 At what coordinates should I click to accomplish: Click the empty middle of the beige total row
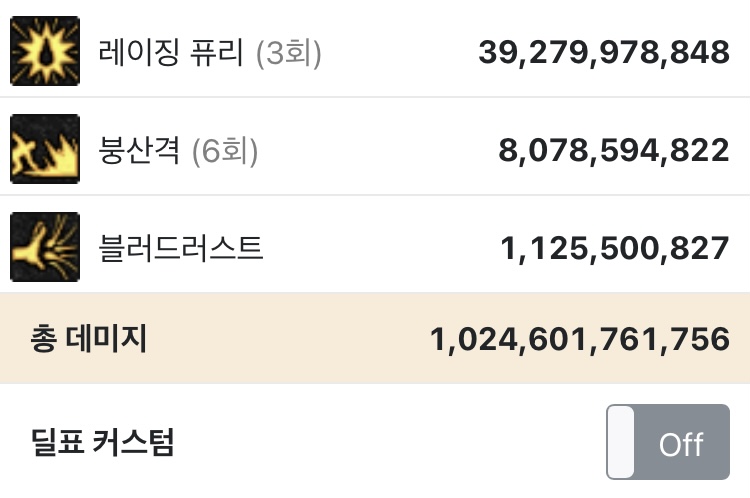[x=290, y=340]
